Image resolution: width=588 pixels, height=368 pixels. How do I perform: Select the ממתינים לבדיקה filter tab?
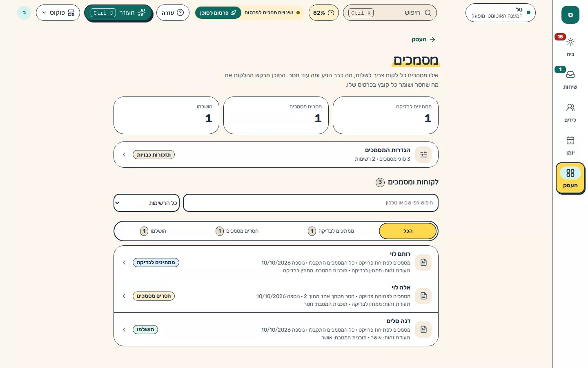(x=331, y=231)
